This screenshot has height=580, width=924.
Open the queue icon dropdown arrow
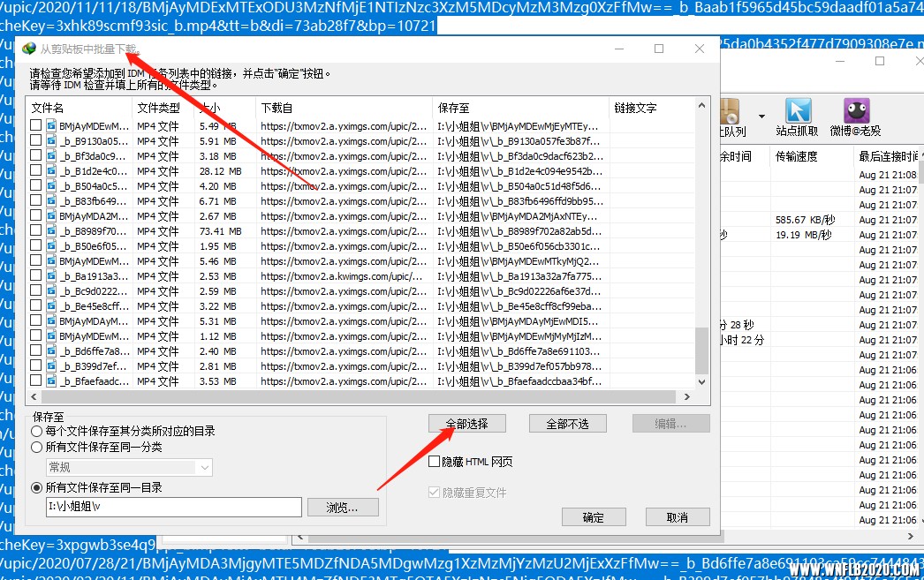[x=761, y=116]
